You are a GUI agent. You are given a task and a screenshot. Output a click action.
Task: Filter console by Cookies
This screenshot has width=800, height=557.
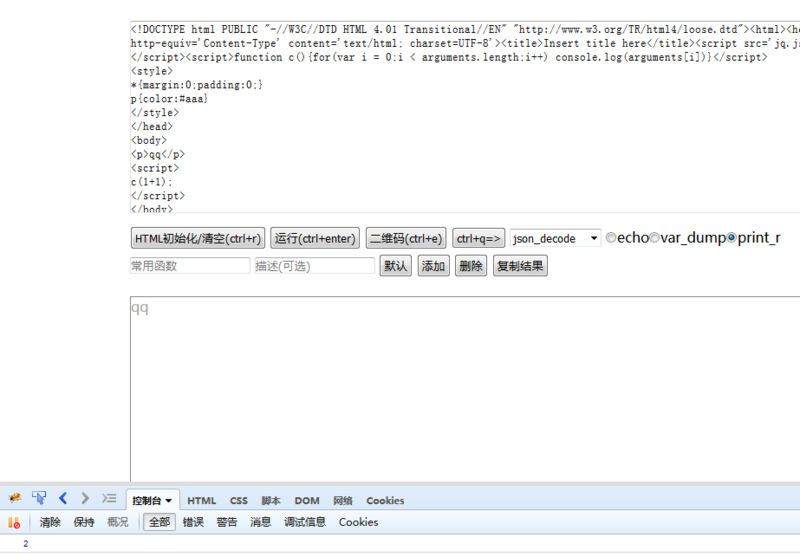[x=358, y=522]
